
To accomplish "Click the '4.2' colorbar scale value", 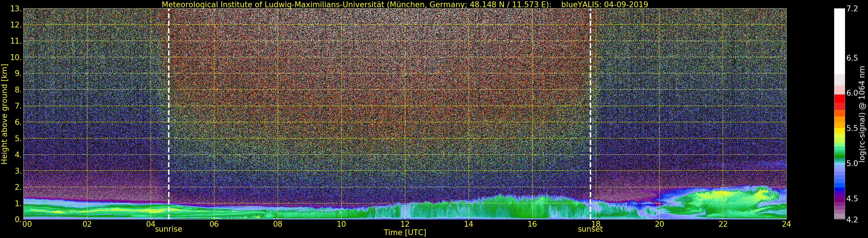I will click(852, 220).
